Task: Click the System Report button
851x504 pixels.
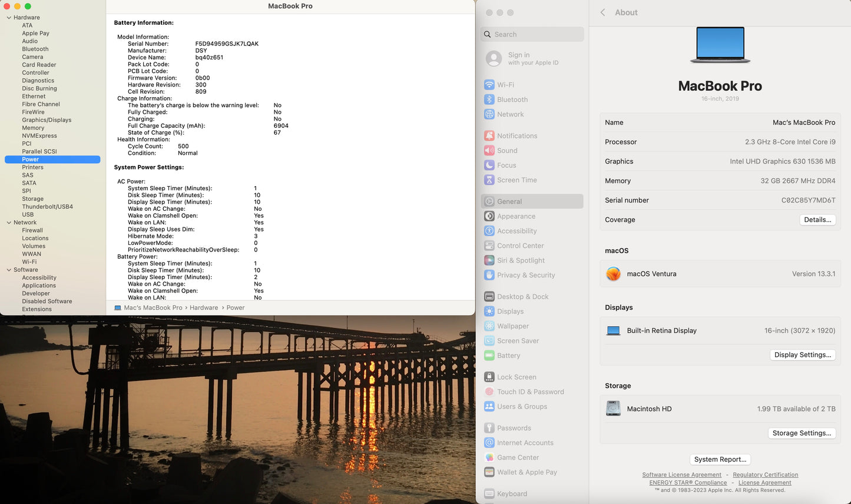Action: [720, 459]
